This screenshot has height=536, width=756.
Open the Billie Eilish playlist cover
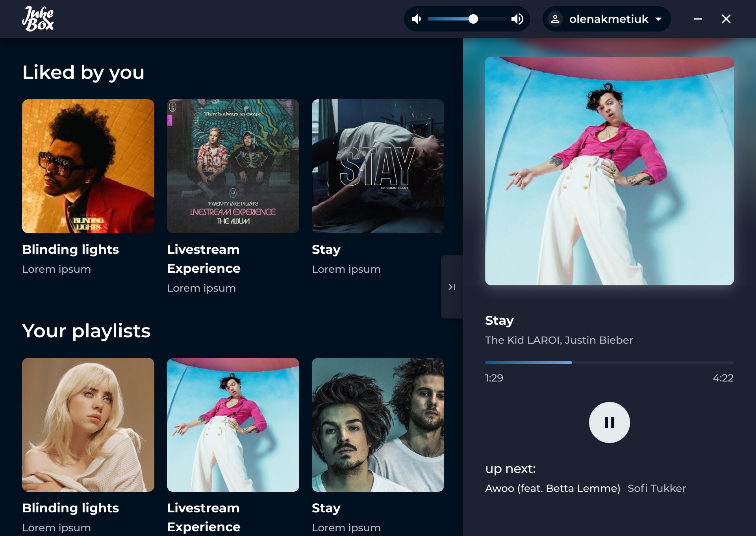pos(88,424)
